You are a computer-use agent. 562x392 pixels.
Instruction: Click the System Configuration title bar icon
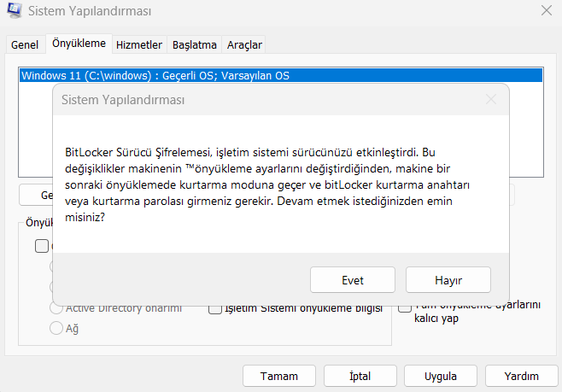[x=14, y=12]
